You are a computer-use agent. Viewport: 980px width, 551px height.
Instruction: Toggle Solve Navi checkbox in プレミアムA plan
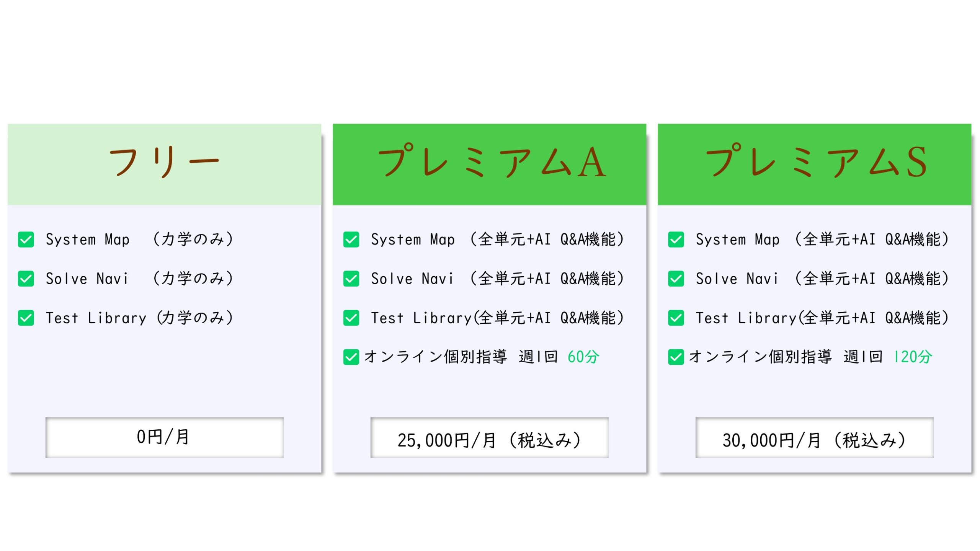point(351,279)
